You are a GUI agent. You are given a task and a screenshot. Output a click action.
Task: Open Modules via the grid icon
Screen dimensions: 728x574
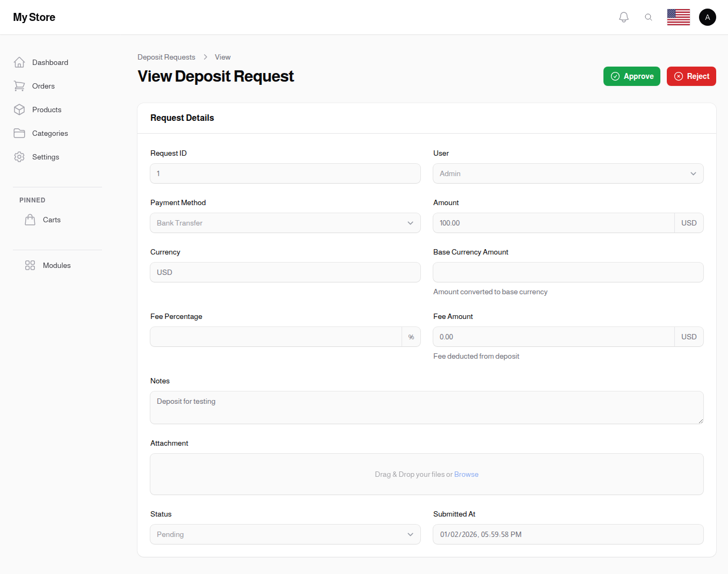[30, 265]
